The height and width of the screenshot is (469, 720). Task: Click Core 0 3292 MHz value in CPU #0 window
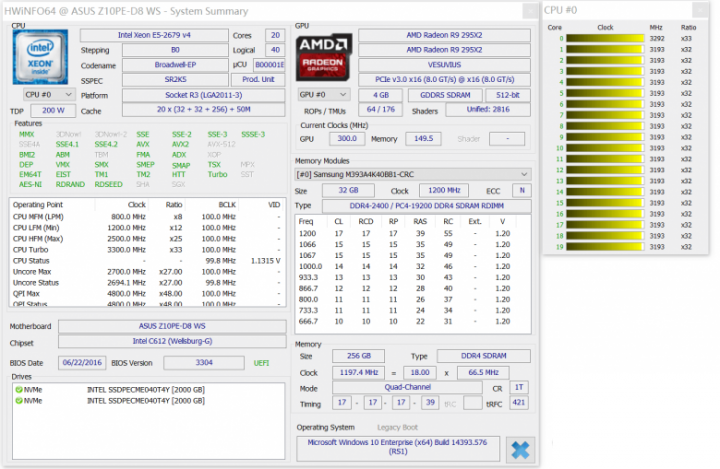tap(657, 39)
